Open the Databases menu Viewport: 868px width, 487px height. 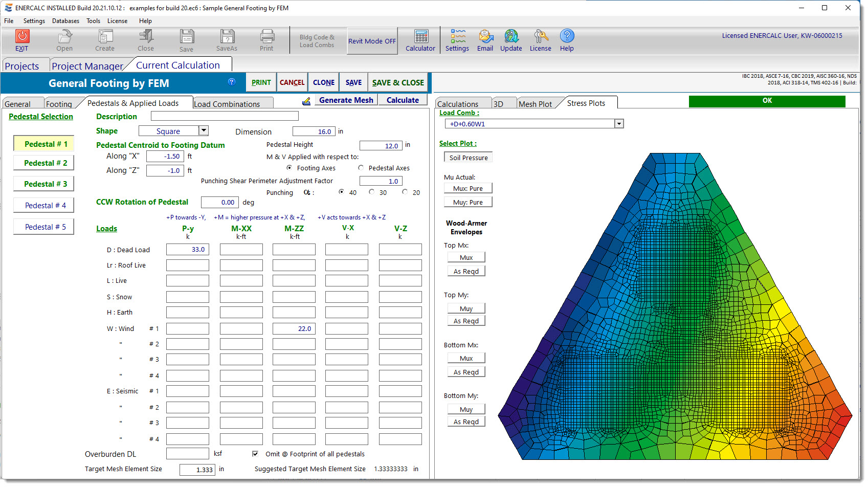[65, 21]
